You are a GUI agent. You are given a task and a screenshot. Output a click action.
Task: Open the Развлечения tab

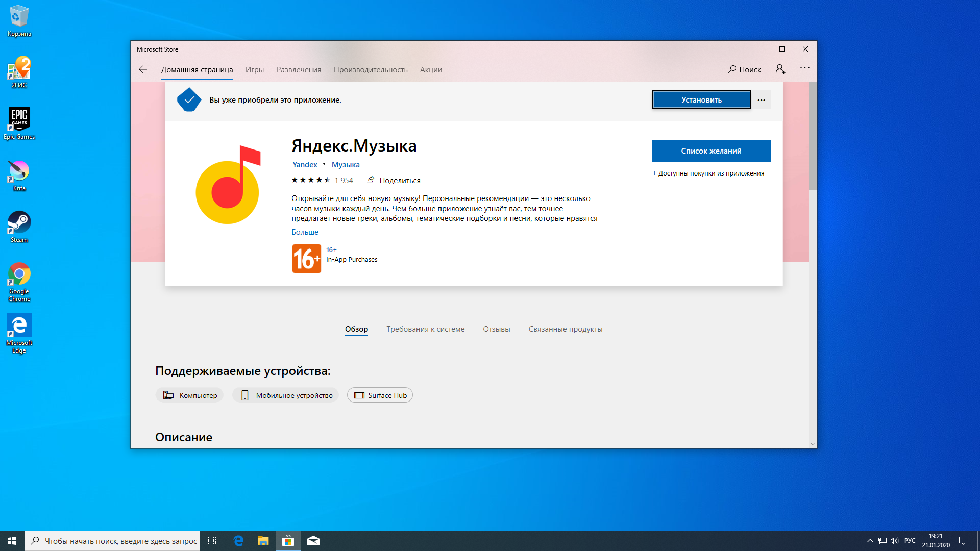pyautogui.click(x=299, y=70)
